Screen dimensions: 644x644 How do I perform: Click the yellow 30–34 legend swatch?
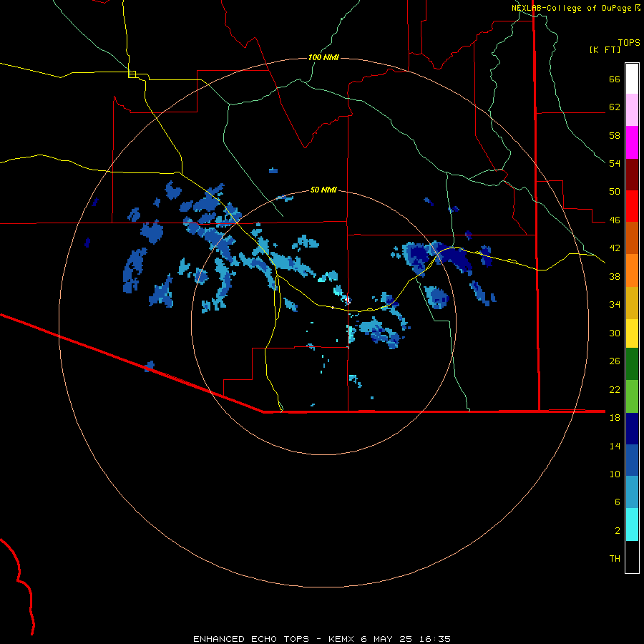632,333
